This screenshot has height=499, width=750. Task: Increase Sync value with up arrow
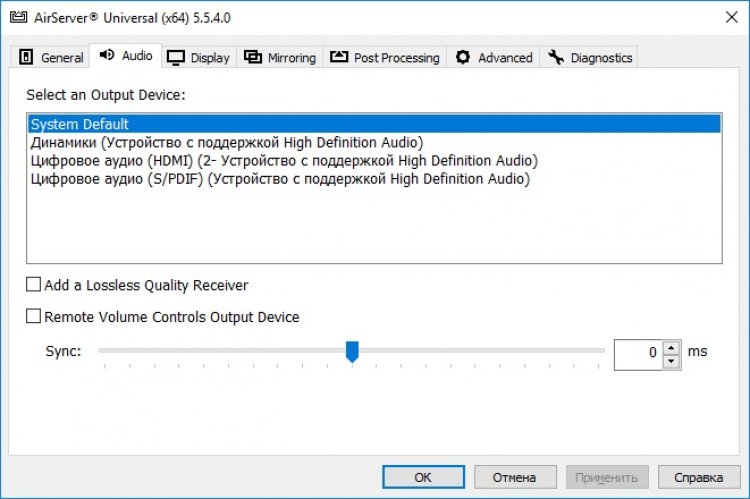click(671, 346)
